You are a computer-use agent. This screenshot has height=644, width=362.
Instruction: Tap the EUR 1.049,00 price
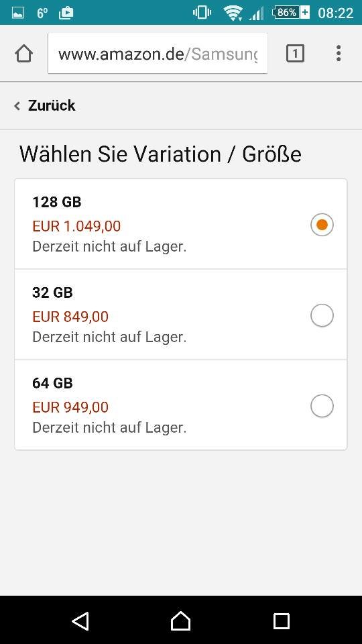pos(76,226)
